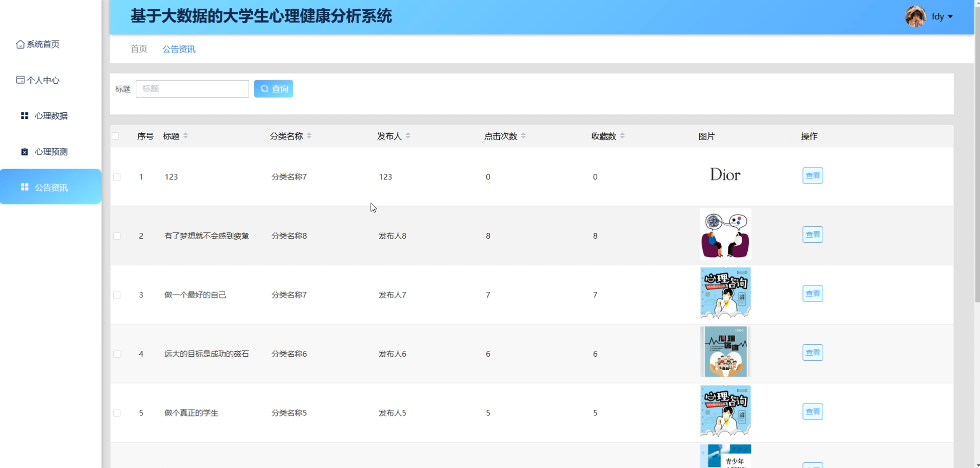Click 查看 button for row 123

(813, 176)
